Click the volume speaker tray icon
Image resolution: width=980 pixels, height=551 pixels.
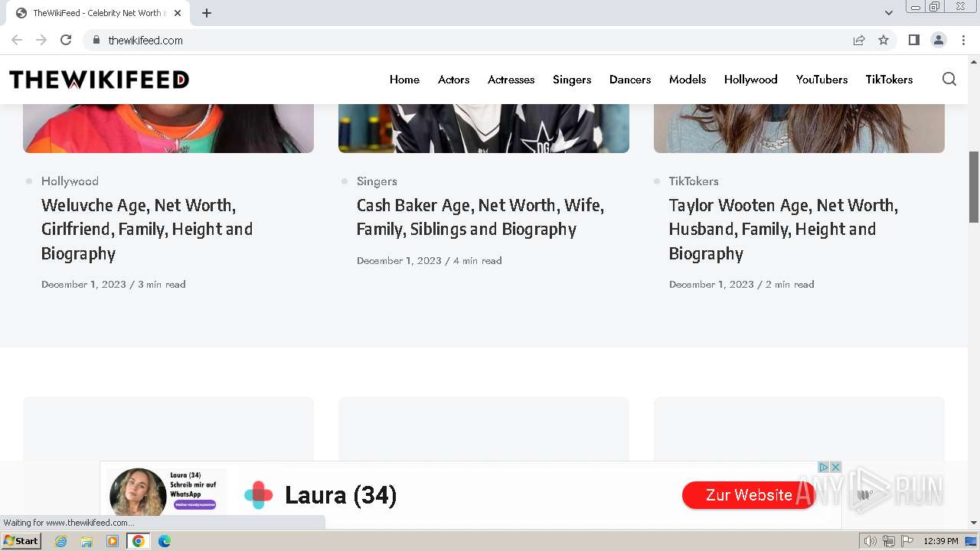[871, 541]
